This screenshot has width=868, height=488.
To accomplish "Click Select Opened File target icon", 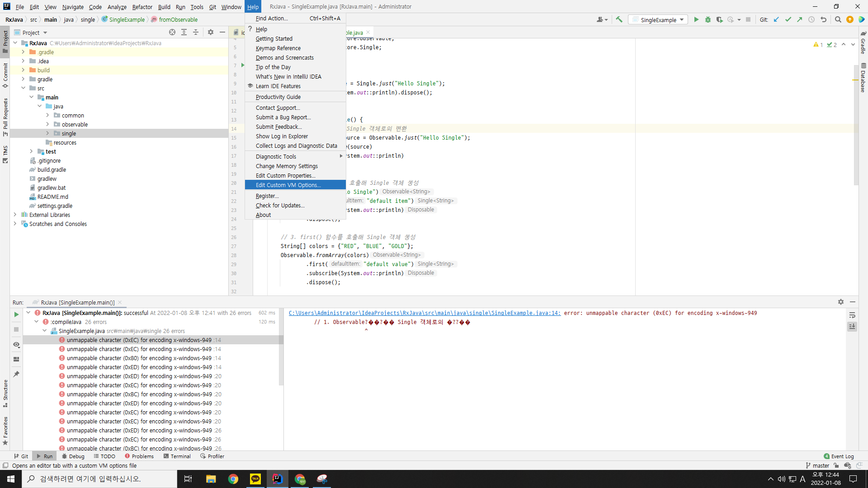I will click(172, 32).
